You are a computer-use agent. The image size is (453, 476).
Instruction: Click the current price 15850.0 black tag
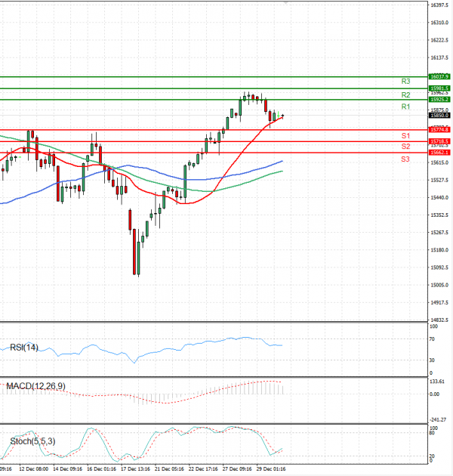pos(439,116)
